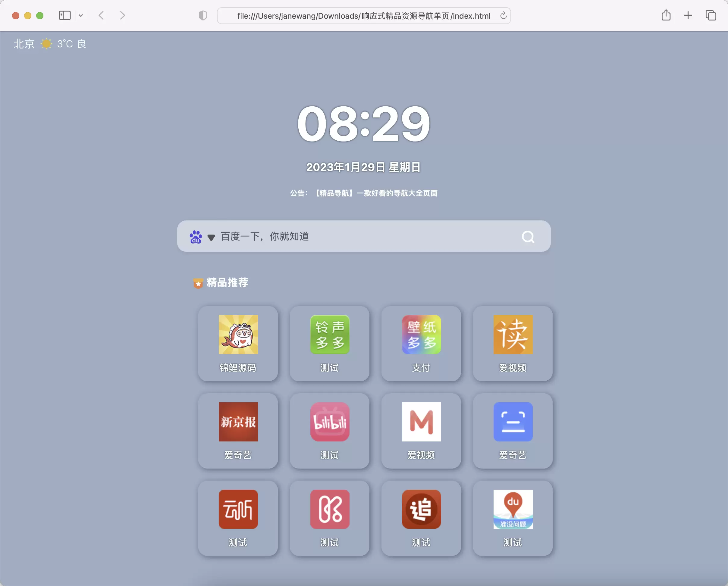Click the 3°C temperature reading
The height and width of the screenshot is (586, 728).
(x=65, y=44)
